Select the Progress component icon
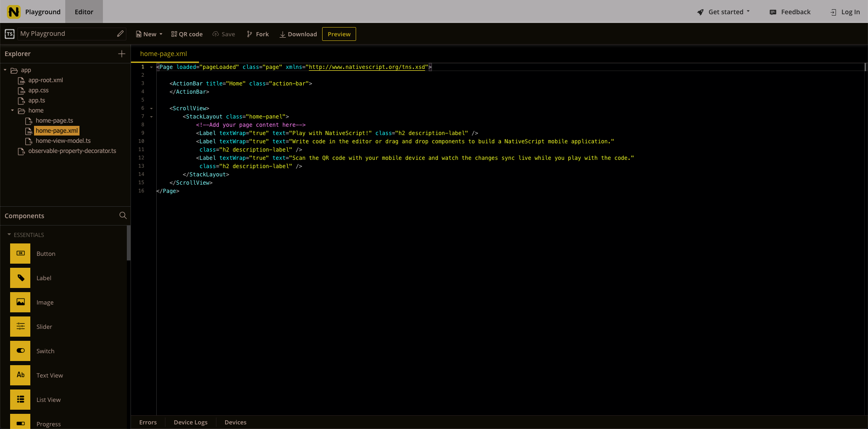The height and width of the screenshot is (429, 868). tap(20, 422)
